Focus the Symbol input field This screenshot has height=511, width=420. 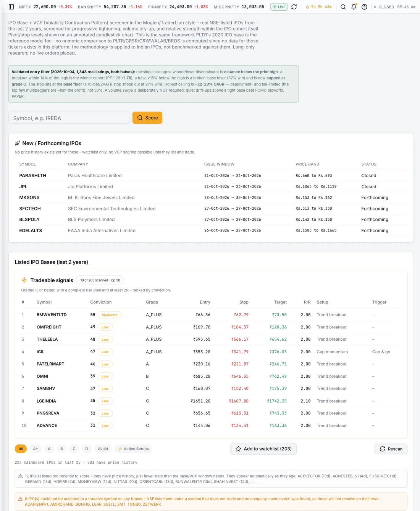pyautogui.click(x=69, y=118)
